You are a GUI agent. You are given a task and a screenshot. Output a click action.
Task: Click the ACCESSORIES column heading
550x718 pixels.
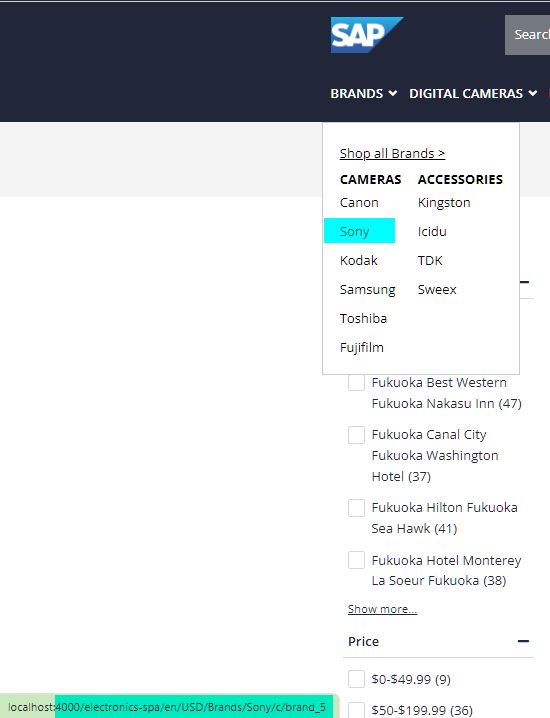[x=460, y=180]
